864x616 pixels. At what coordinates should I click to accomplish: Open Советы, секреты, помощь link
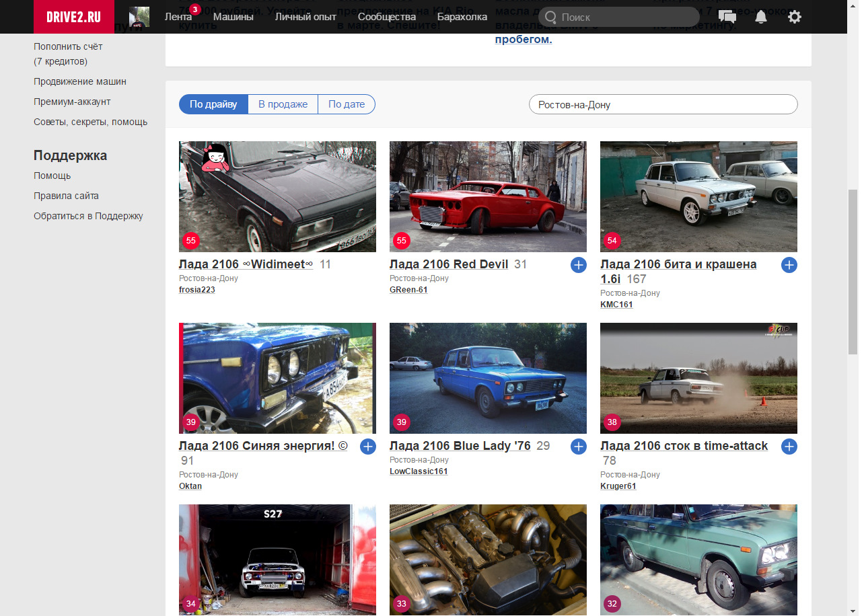click(x=90, y=122)
